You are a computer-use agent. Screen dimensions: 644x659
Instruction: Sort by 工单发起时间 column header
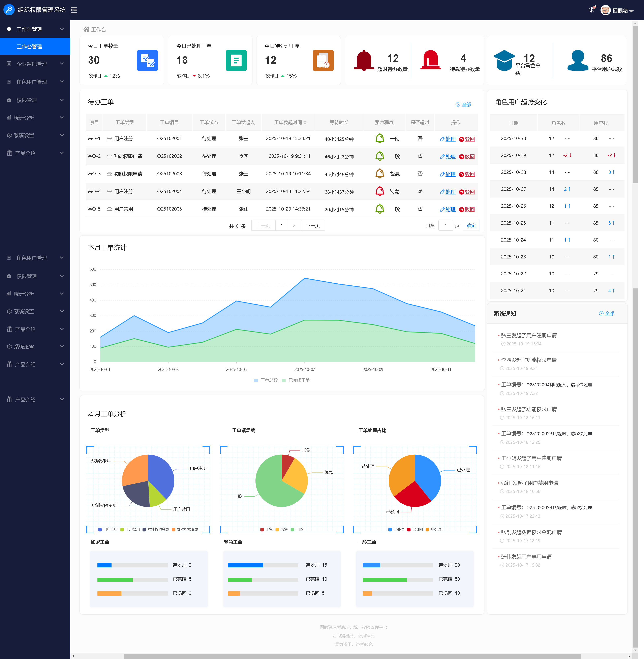(x=290, y=122)
